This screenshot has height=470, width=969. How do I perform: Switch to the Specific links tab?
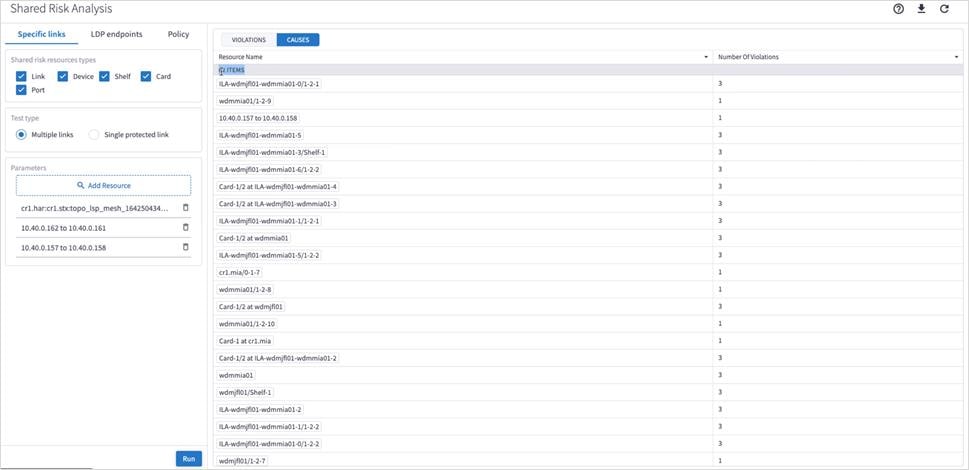(x=41, y=35)
